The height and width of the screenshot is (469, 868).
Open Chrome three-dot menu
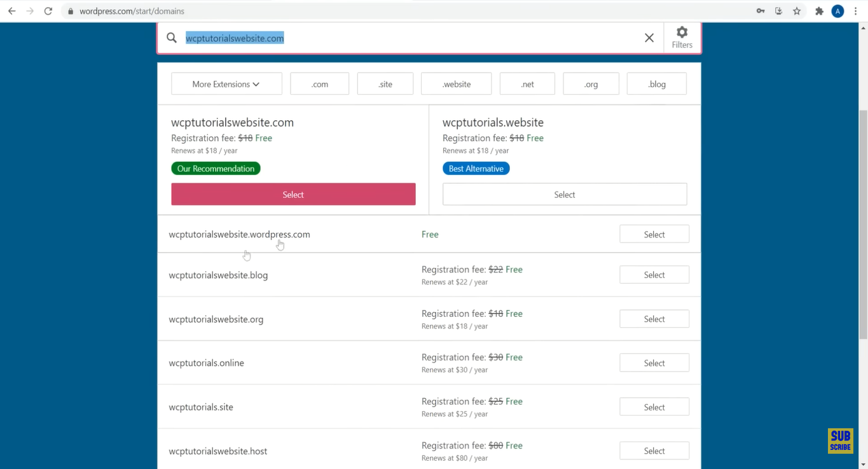pos(856,11)
